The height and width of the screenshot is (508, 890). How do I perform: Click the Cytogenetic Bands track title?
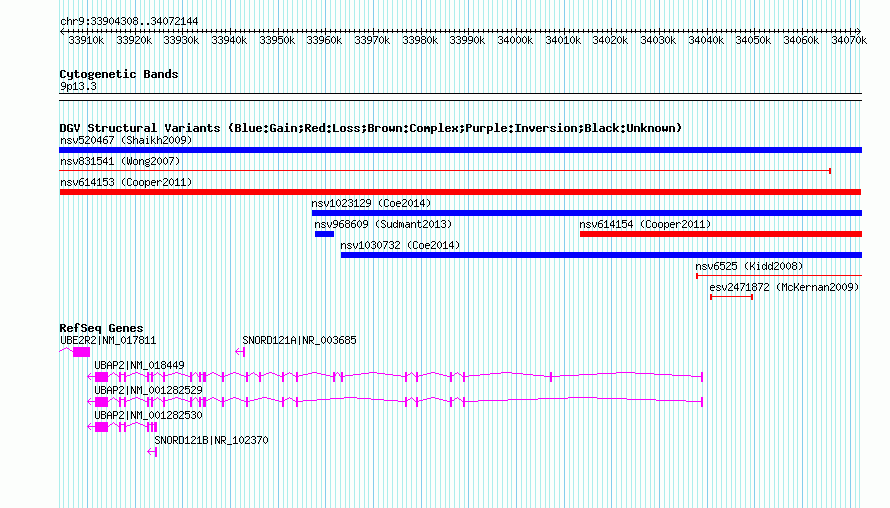[x=119, y=74]
